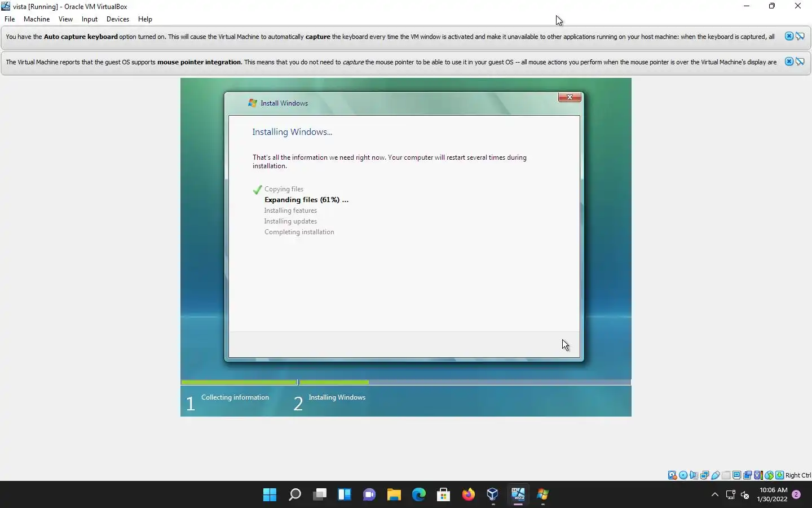812x508 pixels.
Task: Open the notifications badge showing 2
Action: click(x=796, y=494)
